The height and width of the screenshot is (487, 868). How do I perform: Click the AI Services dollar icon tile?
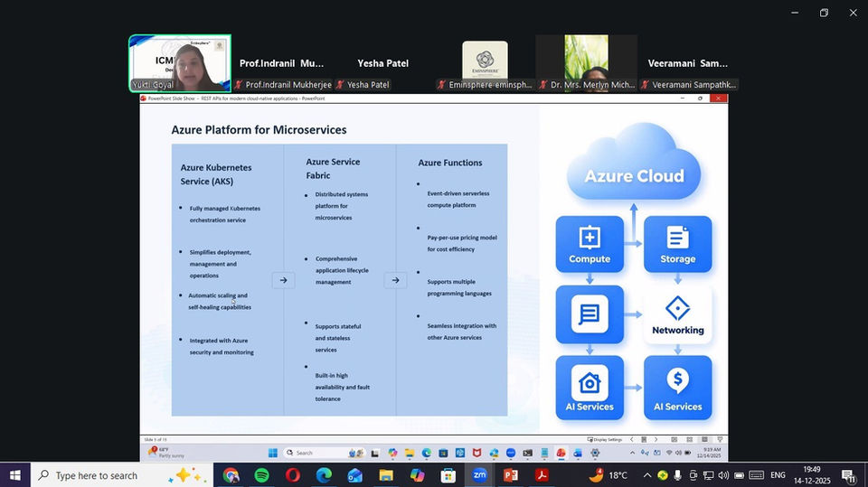[677, 388]
